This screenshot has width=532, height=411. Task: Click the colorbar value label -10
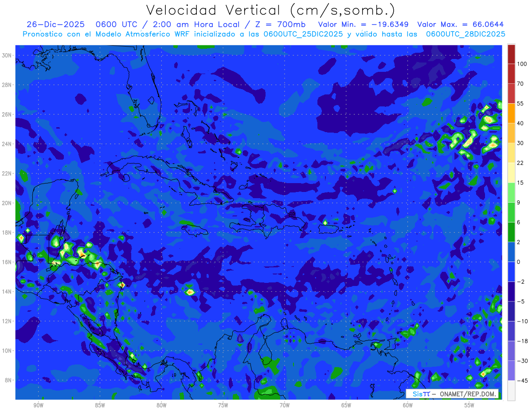[522, 321]
